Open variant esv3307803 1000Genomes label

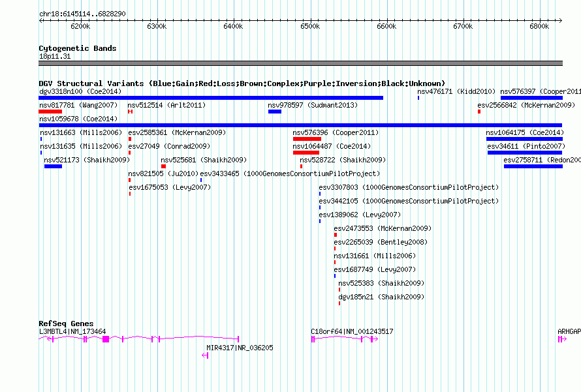(x=409, y=187)
